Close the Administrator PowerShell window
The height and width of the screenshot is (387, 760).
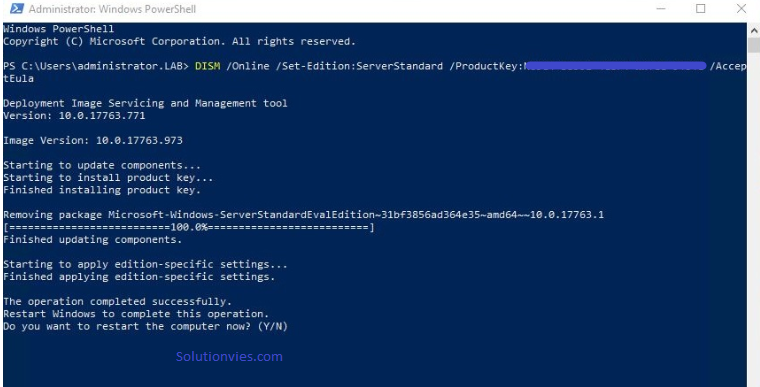741,9
